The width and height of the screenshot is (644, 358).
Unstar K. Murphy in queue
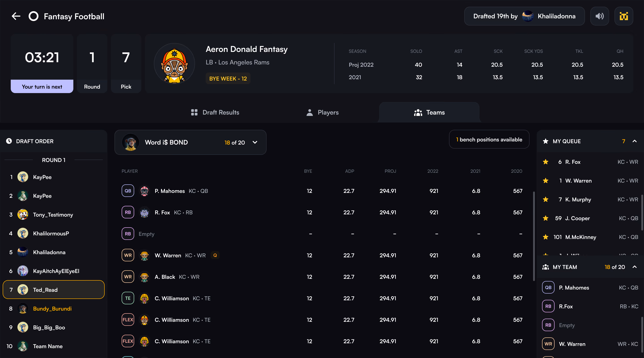pos(546,199)
